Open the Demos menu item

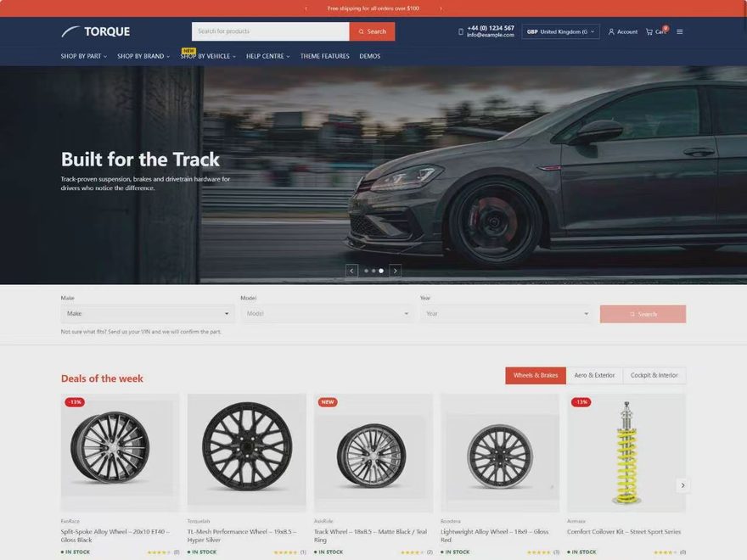370,56
